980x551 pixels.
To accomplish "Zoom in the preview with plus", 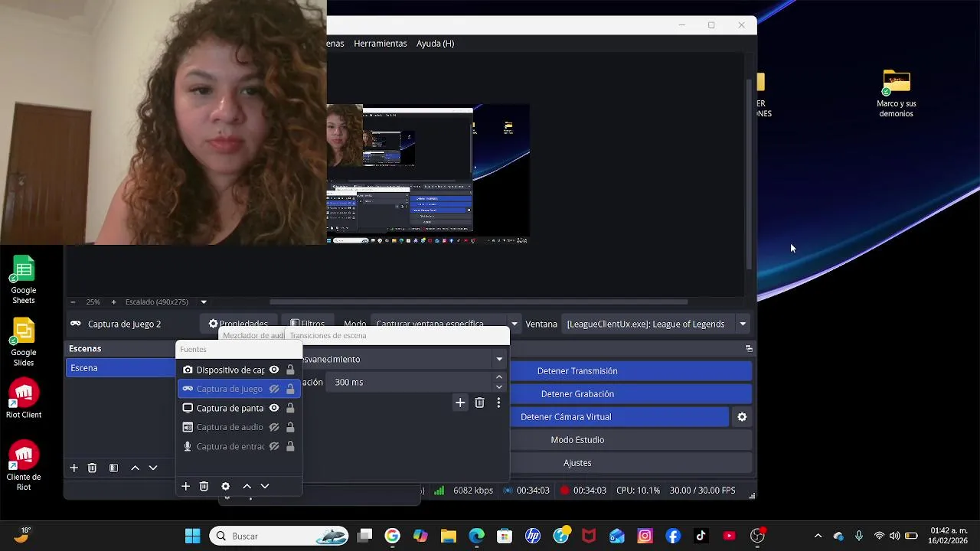I will (113, 302).
